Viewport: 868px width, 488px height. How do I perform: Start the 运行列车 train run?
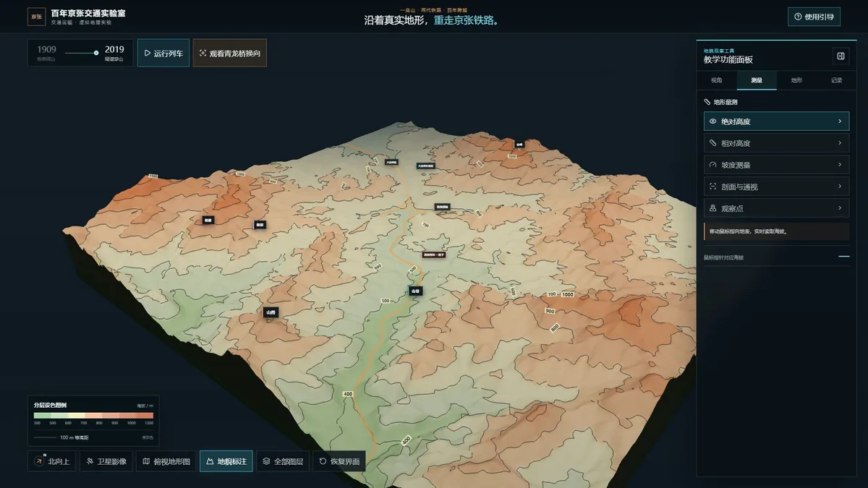coord(163,53)
